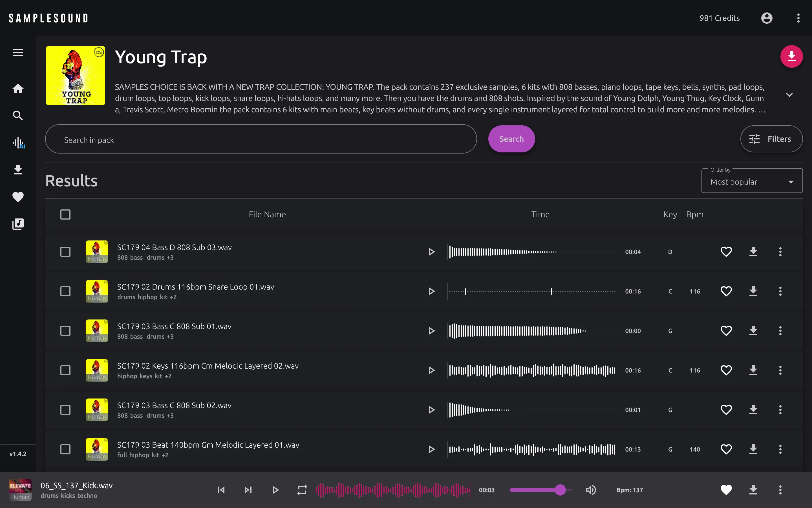
Task: Adjust the purple volume slider
Action: click(541, 490)
